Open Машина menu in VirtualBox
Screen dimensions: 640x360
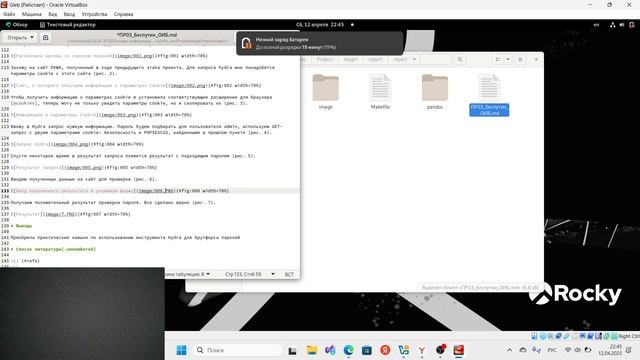tap(32, 14)
